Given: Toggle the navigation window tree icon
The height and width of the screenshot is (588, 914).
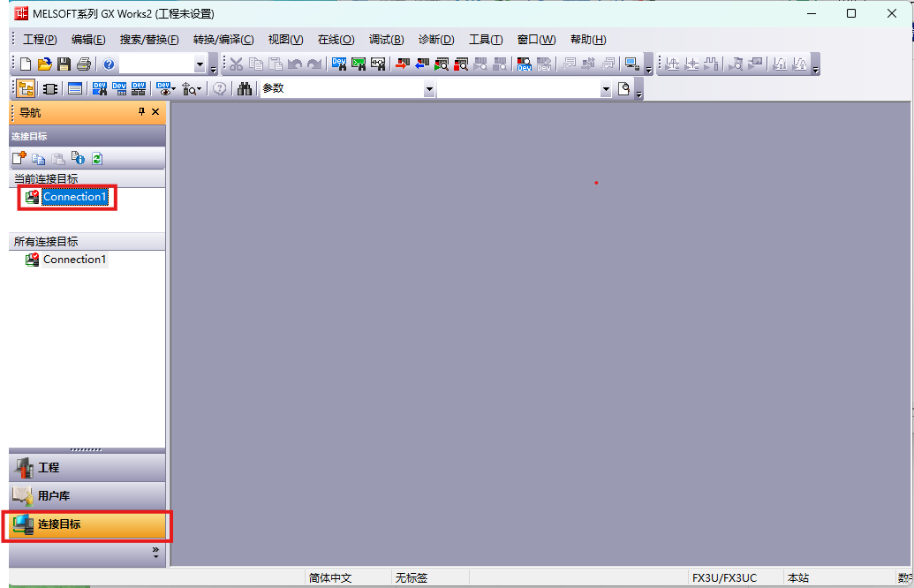Looking at the screenshot, I should tap(26, 88).
